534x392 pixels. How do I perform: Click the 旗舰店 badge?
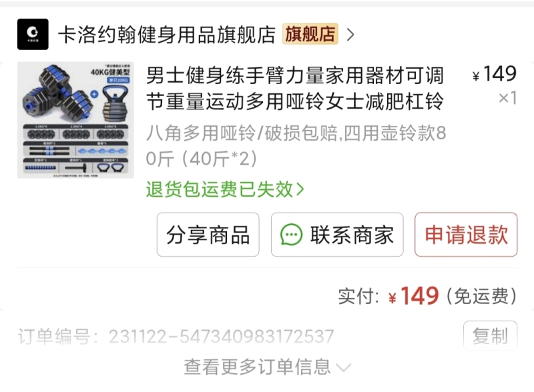(x=310, y=34)
